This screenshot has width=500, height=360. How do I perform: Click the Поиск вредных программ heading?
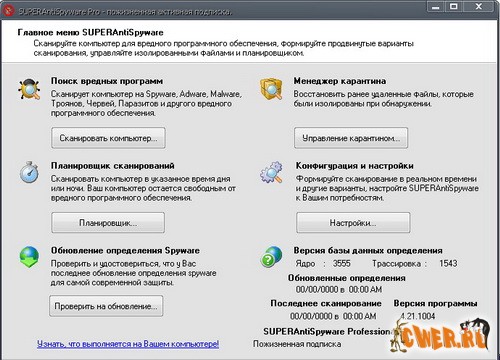(x=107, y=81)
